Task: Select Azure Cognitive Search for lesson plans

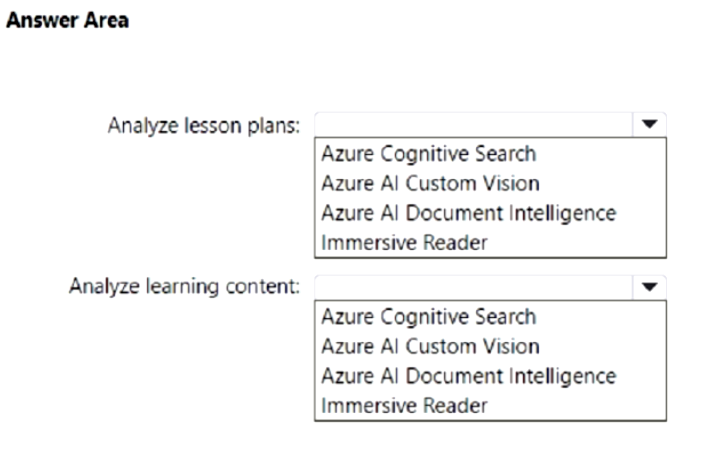Action: tap(428, 154)
